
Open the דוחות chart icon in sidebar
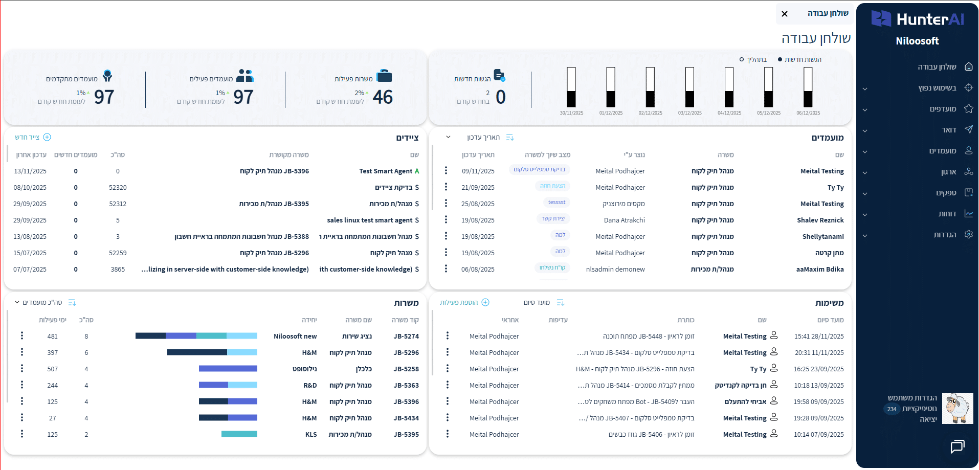(968, 214)
